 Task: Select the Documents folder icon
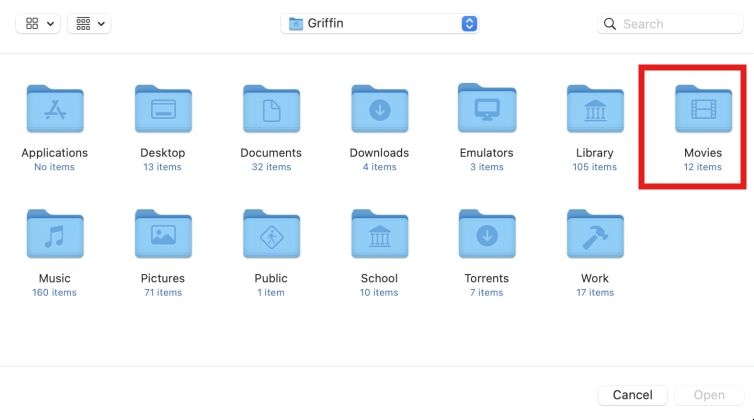click(x=271, y=109)
